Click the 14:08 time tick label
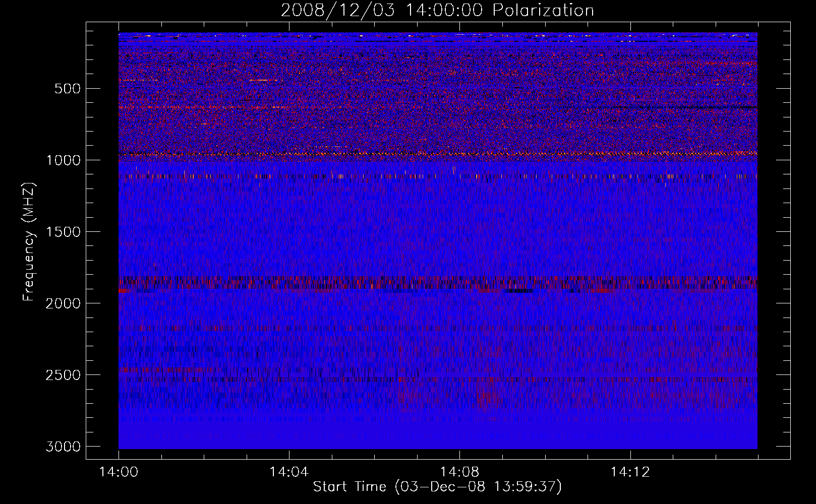Viewport: 816px width, 504px height. [459, 472]
